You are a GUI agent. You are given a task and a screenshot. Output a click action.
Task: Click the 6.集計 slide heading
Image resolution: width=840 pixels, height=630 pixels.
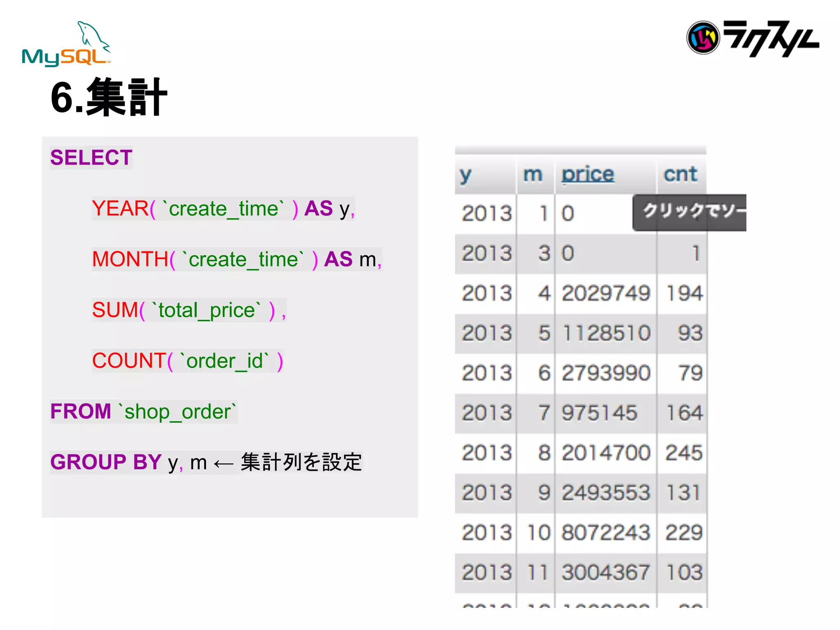(109, 97)
